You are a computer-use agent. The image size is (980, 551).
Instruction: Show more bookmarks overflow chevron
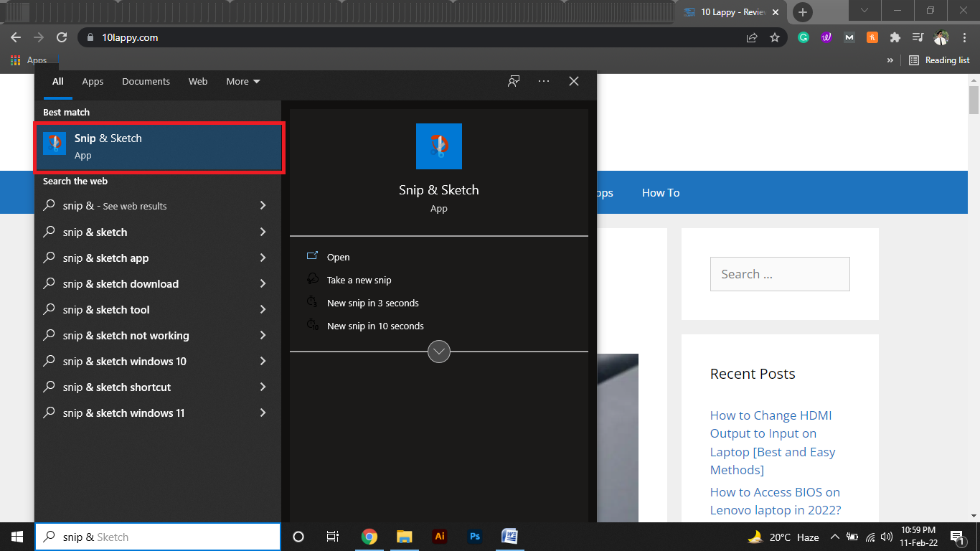click(x=890, y=60)
